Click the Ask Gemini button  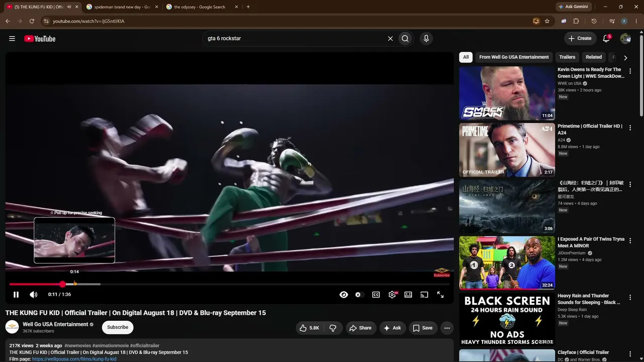573,7
